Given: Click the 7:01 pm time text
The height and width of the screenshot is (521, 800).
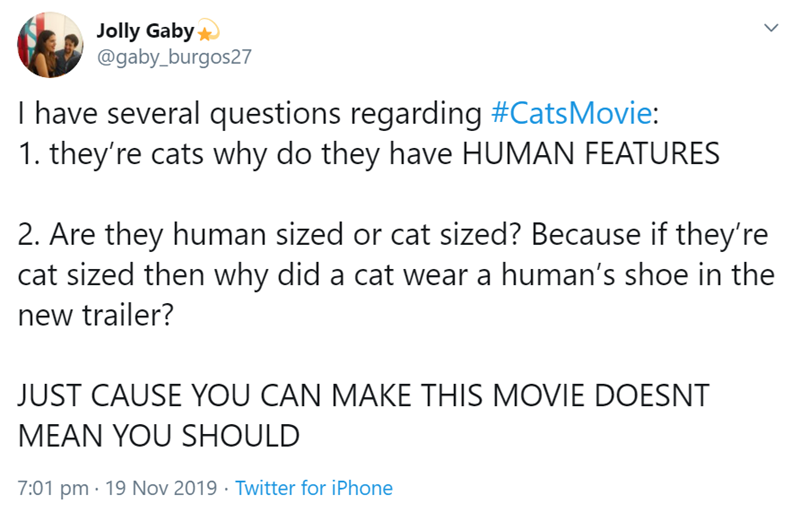Looking at the screenshot, I should [49, 488].
